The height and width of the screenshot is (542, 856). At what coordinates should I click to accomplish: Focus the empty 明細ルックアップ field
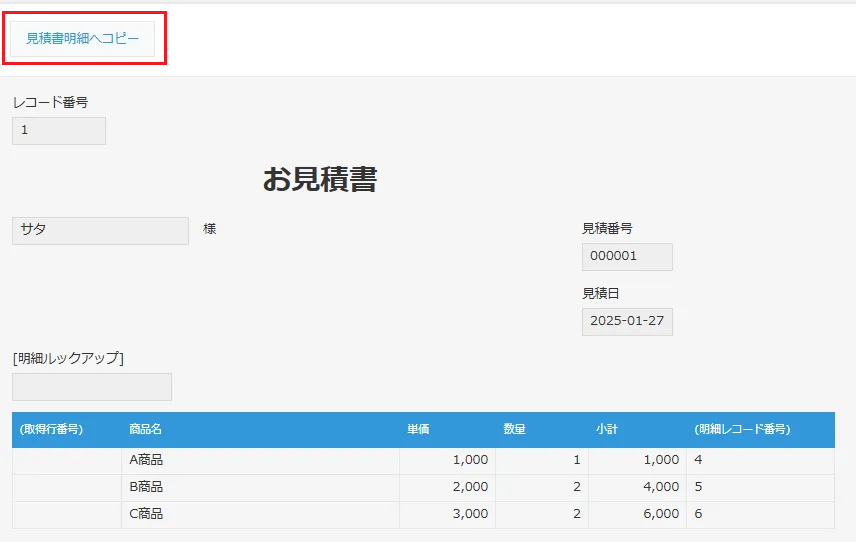pos(92,386)
